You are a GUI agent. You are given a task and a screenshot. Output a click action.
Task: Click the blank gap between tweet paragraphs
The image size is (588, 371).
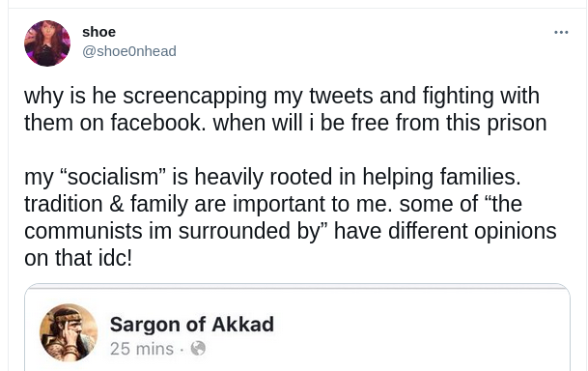[x=285, y=150]
